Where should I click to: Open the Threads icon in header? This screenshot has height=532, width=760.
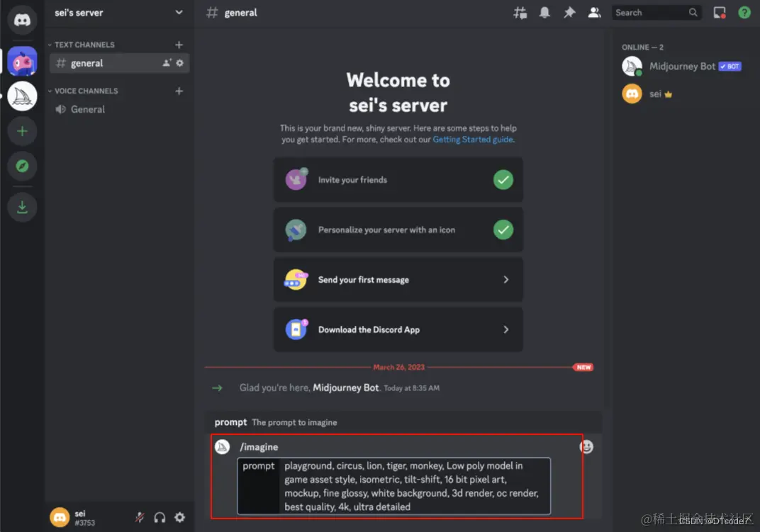pyautogui.click(x=520, y=13)
